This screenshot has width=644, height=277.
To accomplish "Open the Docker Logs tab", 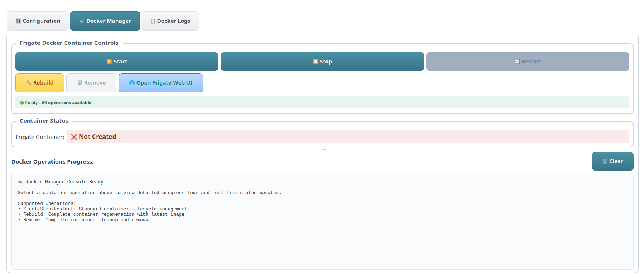I will (x=170, y=21).
